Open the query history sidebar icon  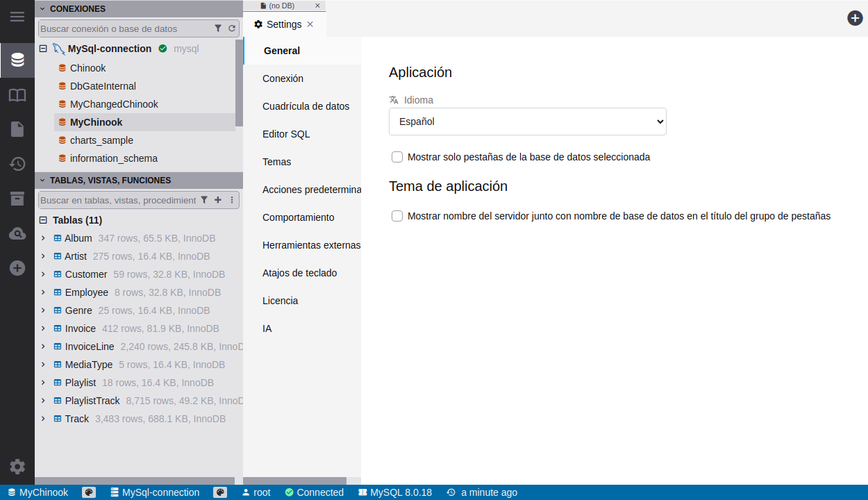17,164
